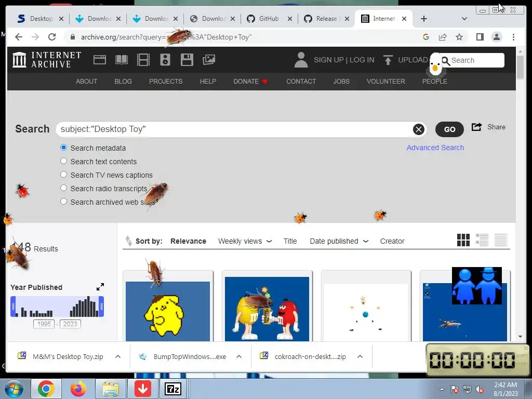Viewport: 532px width, 399px height.
Task: Click the Google icon in address bar
Action: click(x=426, y=37)
